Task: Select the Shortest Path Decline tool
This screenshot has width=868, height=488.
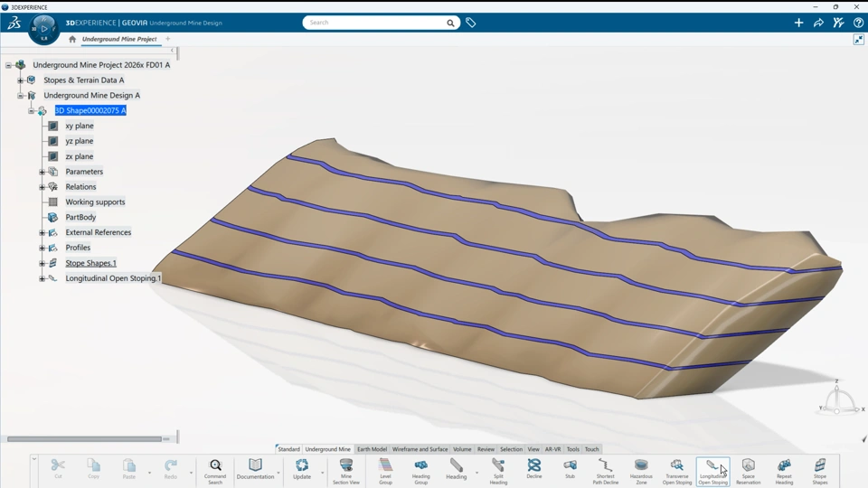Action: (x=605, y=472)
